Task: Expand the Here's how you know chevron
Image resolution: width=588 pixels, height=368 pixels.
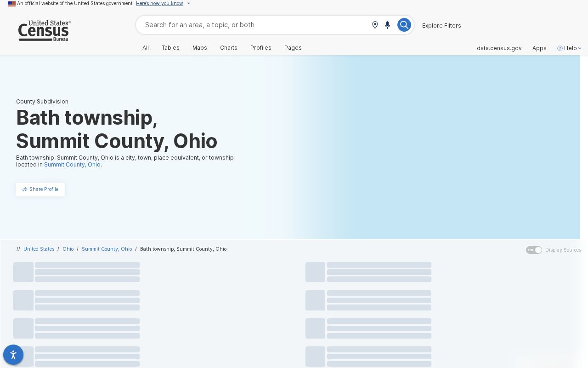Action: pyautogui.click(x=188, y=4)
